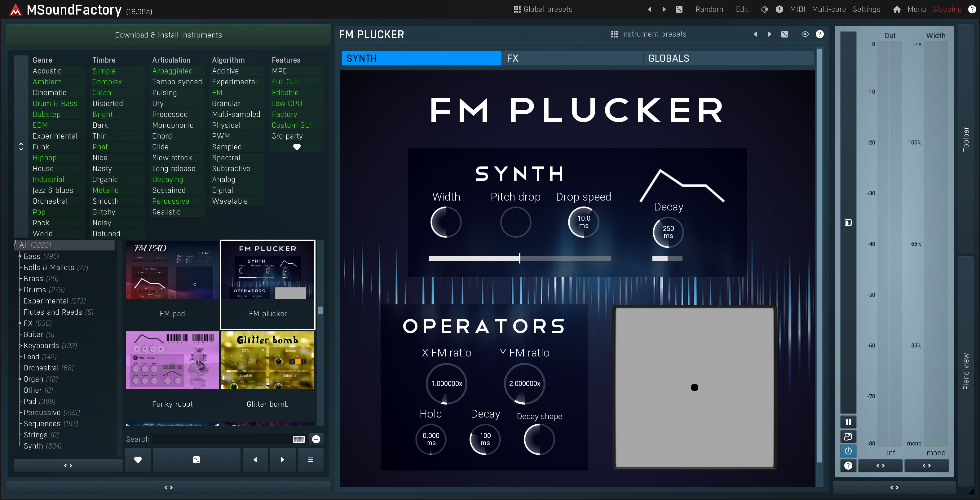Click the minus button next to Search
Viewport: 980px width, 500px height.
[x=316, y=439]
